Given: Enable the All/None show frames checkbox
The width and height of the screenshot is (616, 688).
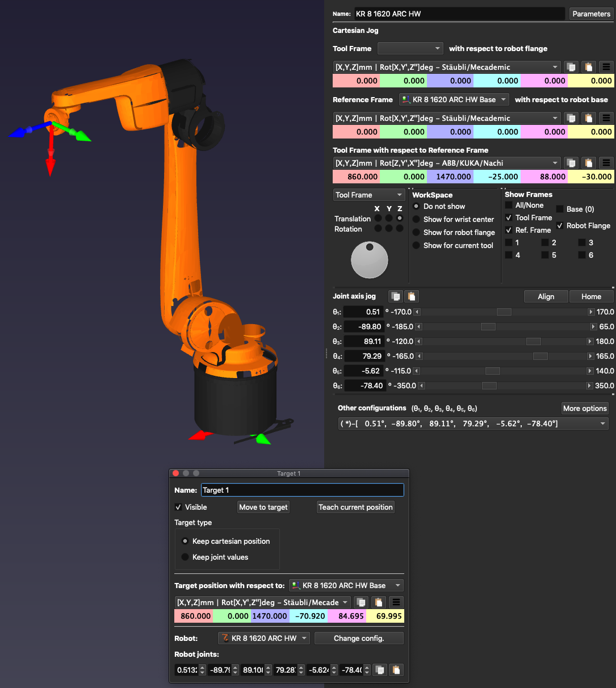Looking at the screenshot, I should (x=509, y=205).
